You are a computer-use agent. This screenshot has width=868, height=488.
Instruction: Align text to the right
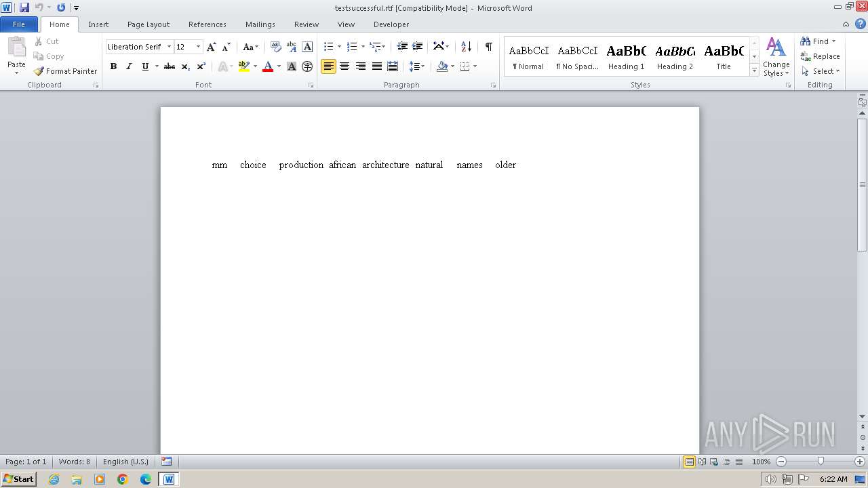(x=361, y=66)
